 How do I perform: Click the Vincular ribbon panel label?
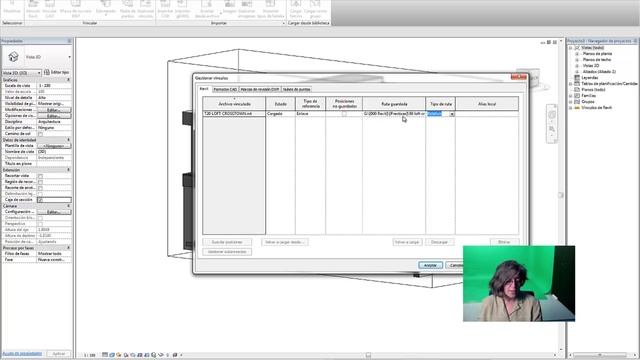click(x=90, y=23)
